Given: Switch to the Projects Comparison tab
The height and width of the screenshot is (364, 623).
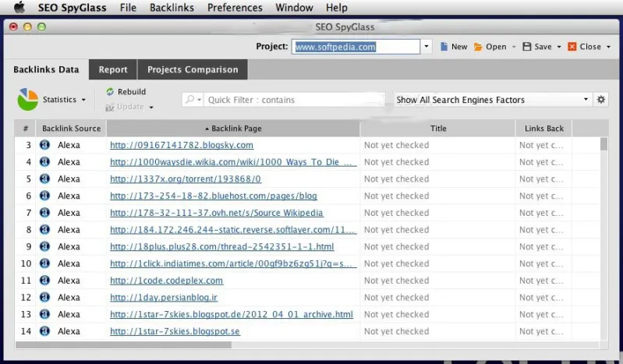Looking at the screenshot, I should tap(193, 69).
